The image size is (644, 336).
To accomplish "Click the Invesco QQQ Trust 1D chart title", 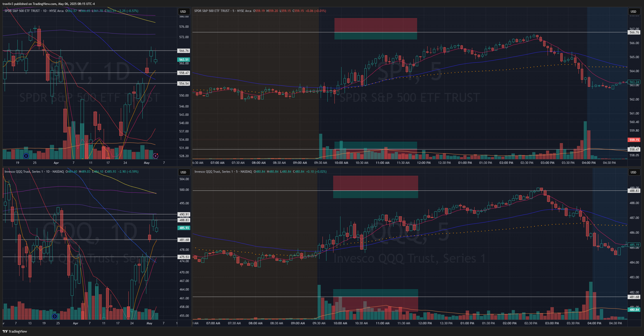I will (x=34, y=172).
